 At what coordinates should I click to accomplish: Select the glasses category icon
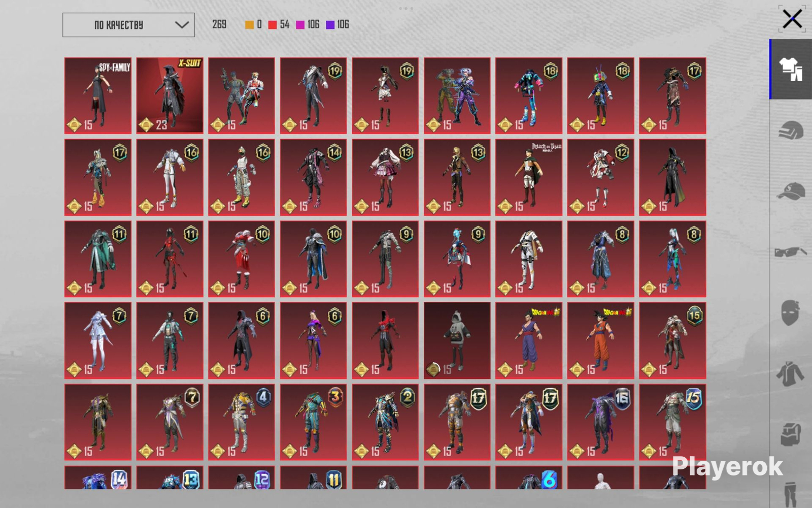[x=791, y=252]
